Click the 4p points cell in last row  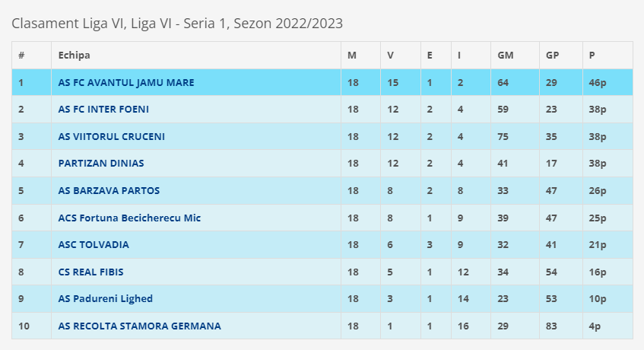(595, 326)
